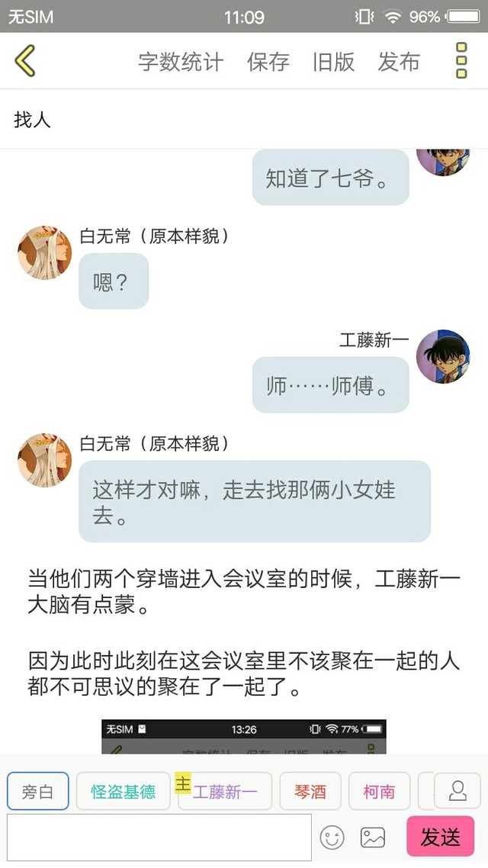Tap 工藤新一 avatar next to 师傅 message

[x=442, y=356]
